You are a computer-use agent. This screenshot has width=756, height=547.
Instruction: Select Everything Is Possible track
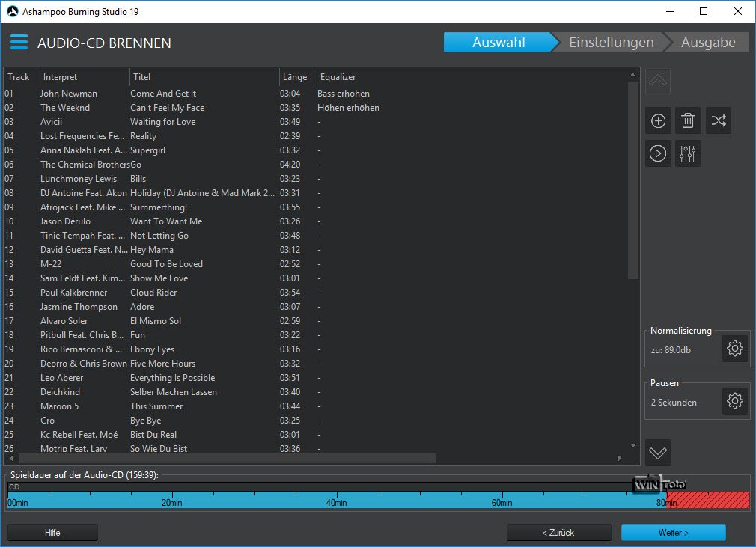pos(316,378)
